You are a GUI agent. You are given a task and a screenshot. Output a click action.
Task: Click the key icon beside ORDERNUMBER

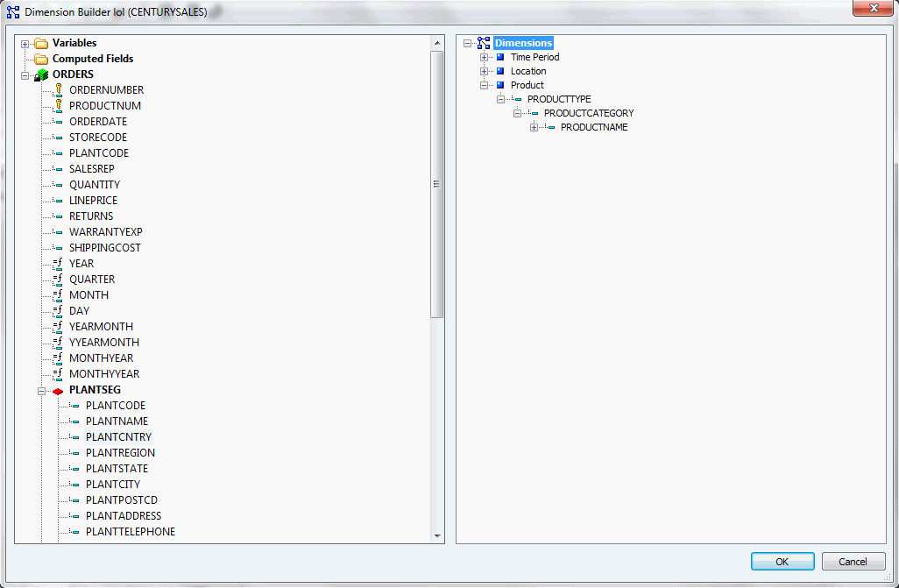(58, 90)
